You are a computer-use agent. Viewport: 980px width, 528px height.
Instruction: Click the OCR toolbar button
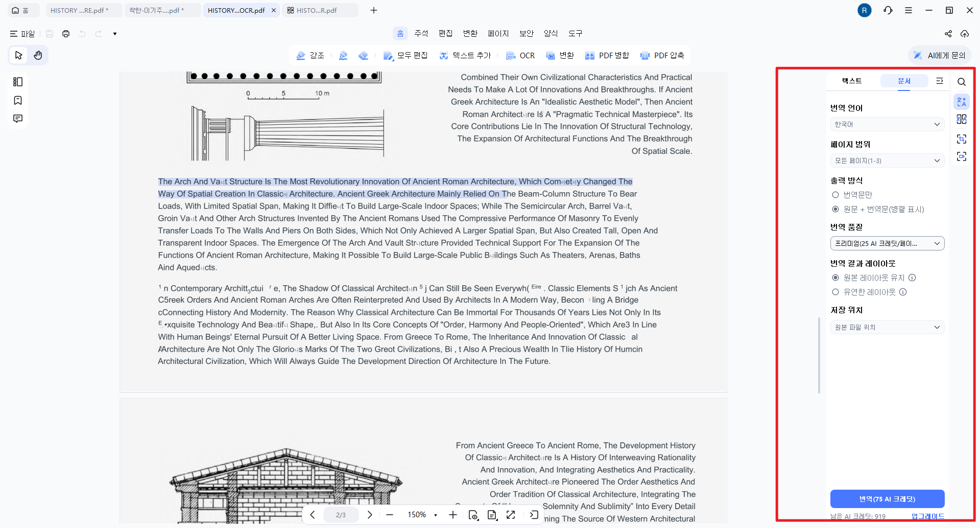[520, 55]
